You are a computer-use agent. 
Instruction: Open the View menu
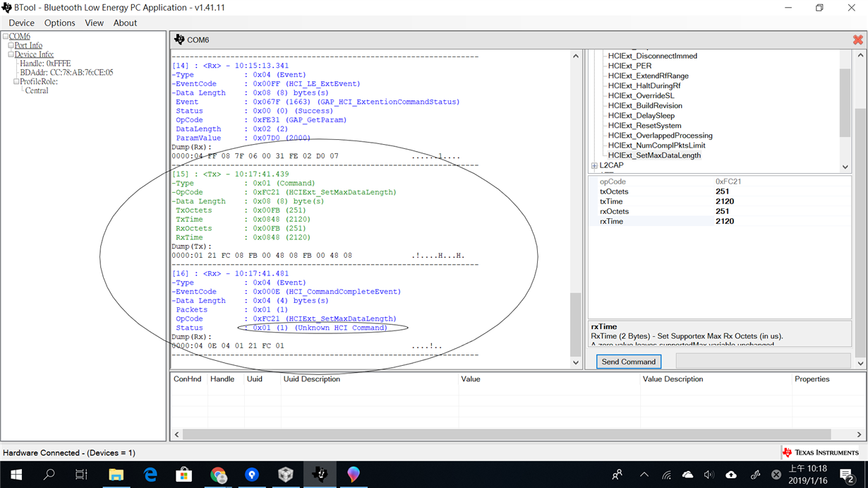95,23
